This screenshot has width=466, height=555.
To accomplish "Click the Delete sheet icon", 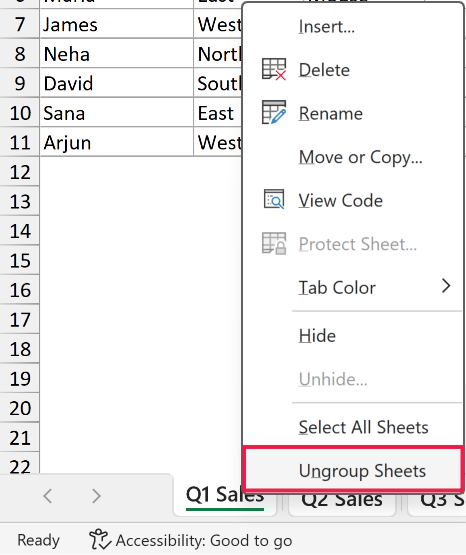I will (x=274, y=69).
